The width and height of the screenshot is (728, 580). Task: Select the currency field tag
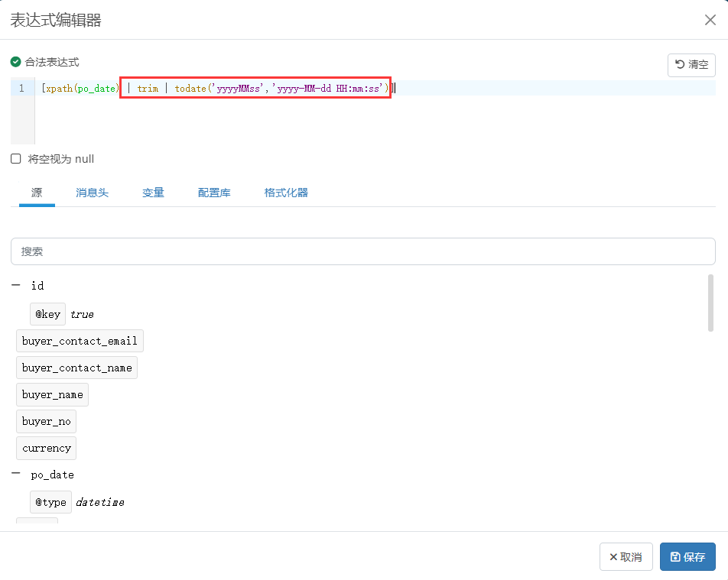pos(47,448)
